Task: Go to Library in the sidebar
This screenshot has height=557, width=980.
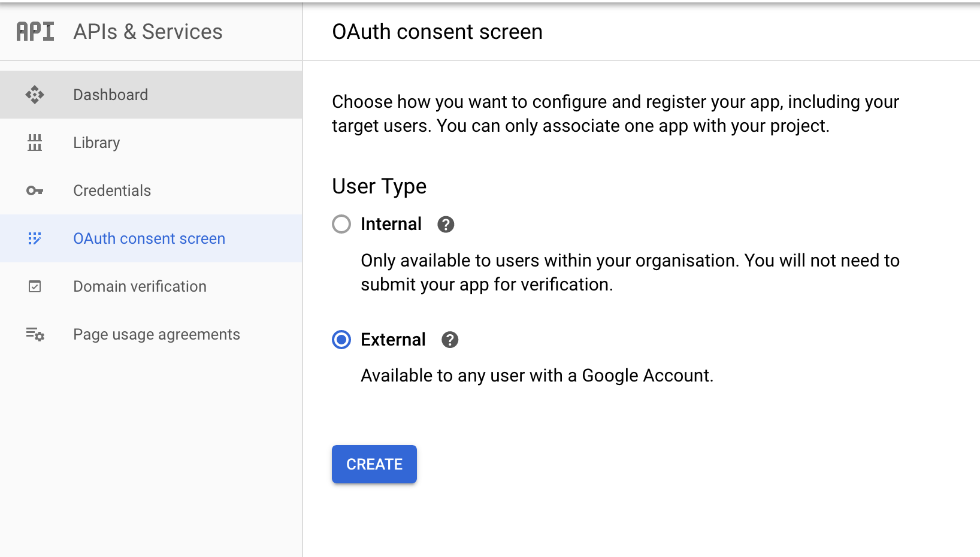Action: point(96,143)
